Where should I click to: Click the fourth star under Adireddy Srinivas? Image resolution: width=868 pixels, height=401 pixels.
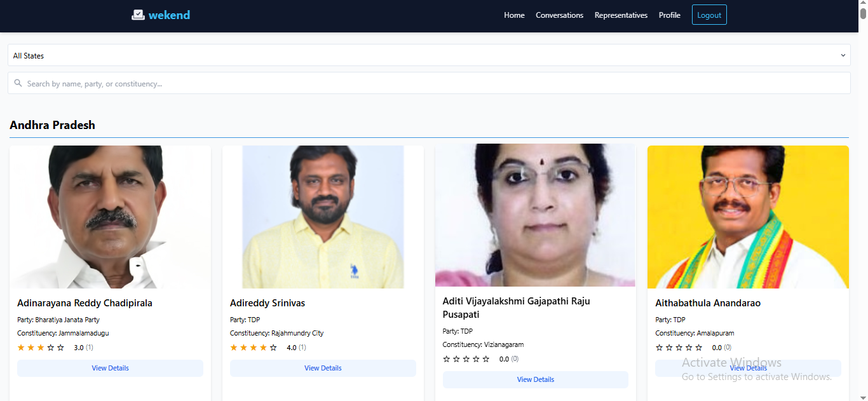263,348
